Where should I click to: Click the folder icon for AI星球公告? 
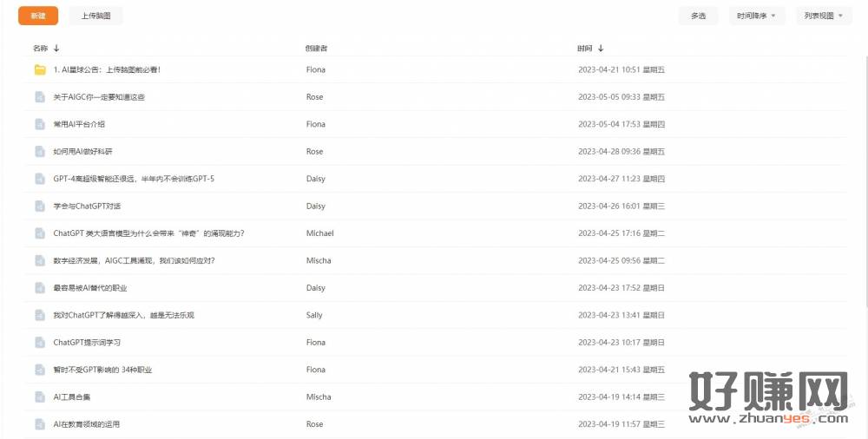pos(40,69)
